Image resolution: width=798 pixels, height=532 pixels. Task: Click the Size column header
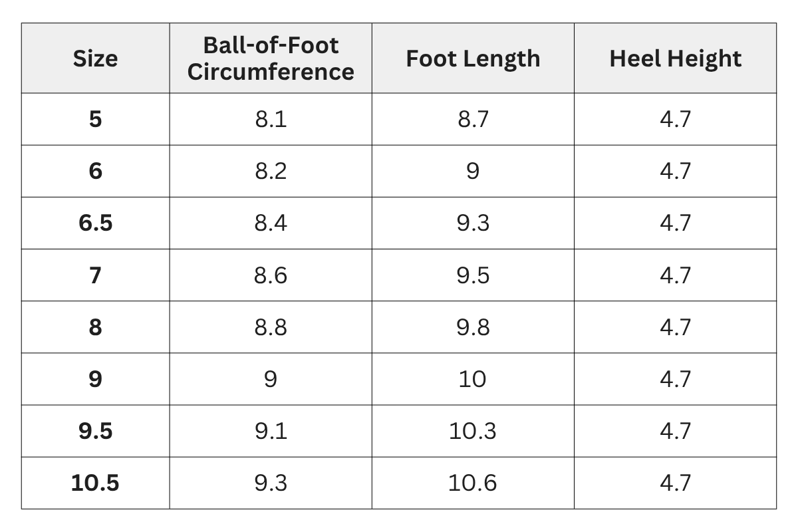(x=95, y=59)
